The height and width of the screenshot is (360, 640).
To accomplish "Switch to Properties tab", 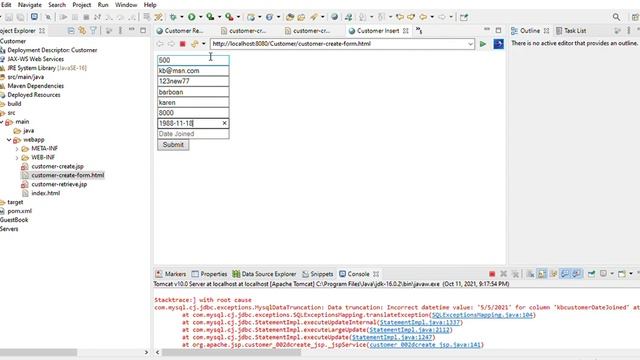I will click(x=209, y=274).
